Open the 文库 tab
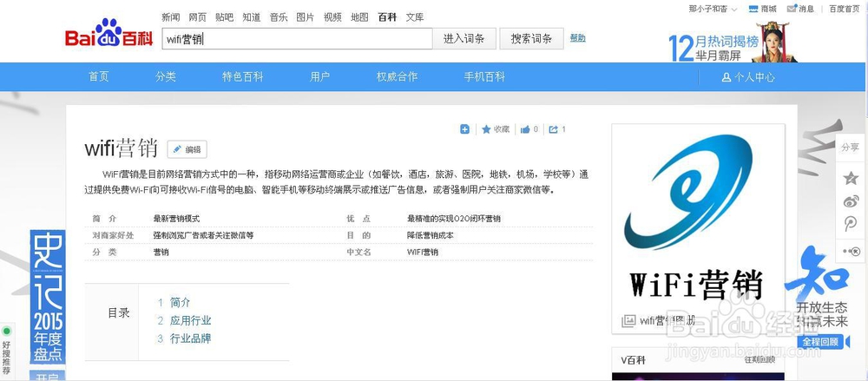This screenshot has width=868, height=381. [x=415, y=17]
